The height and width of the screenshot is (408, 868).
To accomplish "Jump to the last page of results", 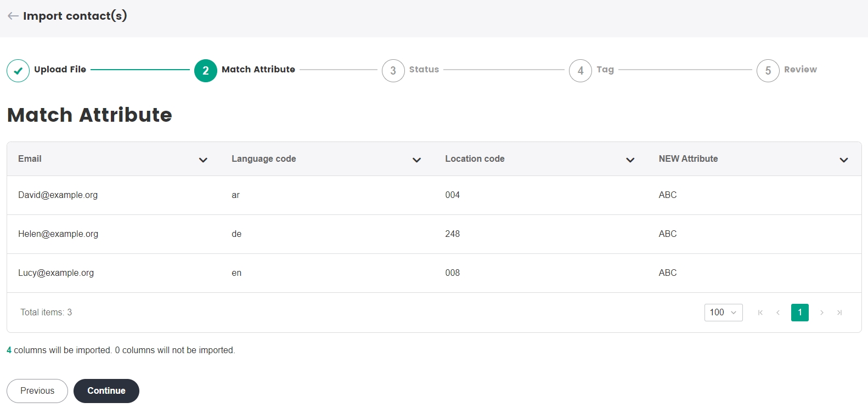I will (839, 313).
